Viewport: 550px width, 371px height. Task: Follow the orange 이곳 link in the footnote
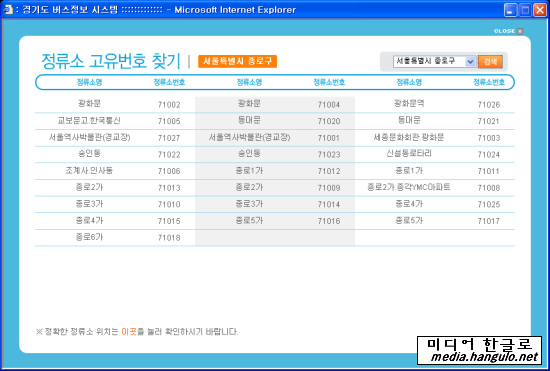128,331
